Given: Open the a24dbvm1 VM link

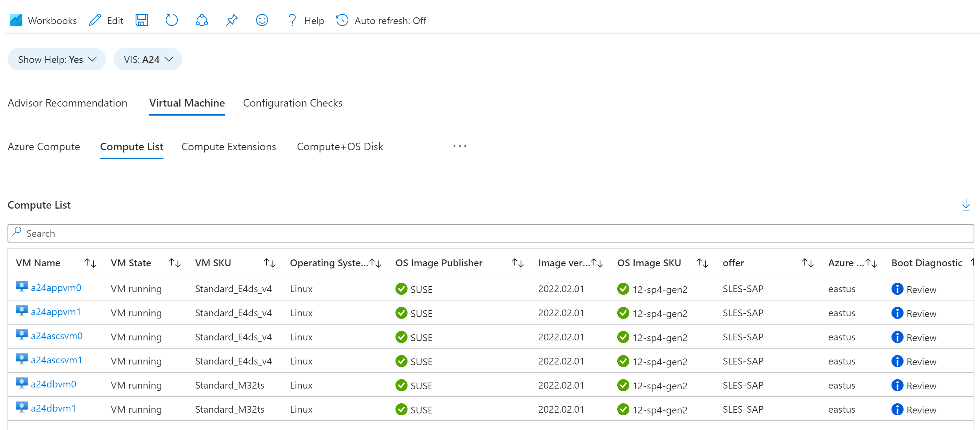Looking at the screenshot, I should (x=53, y=408).
